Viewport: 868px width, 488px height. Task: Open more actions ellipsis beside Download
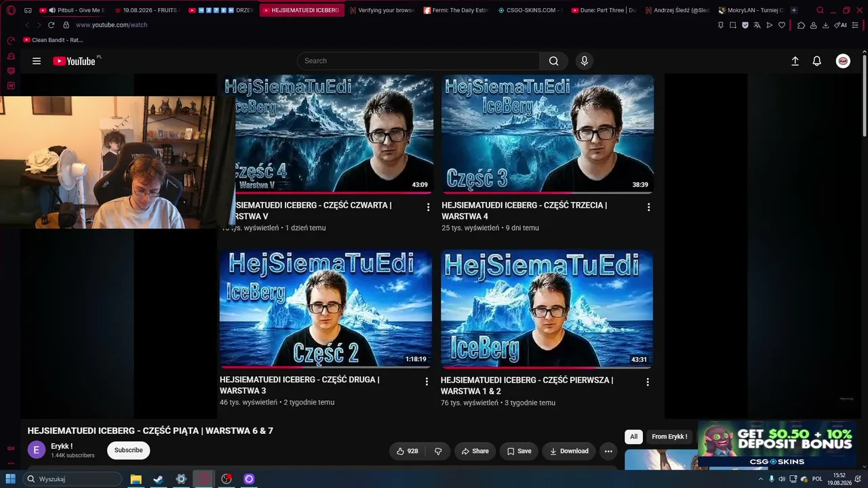608,451
